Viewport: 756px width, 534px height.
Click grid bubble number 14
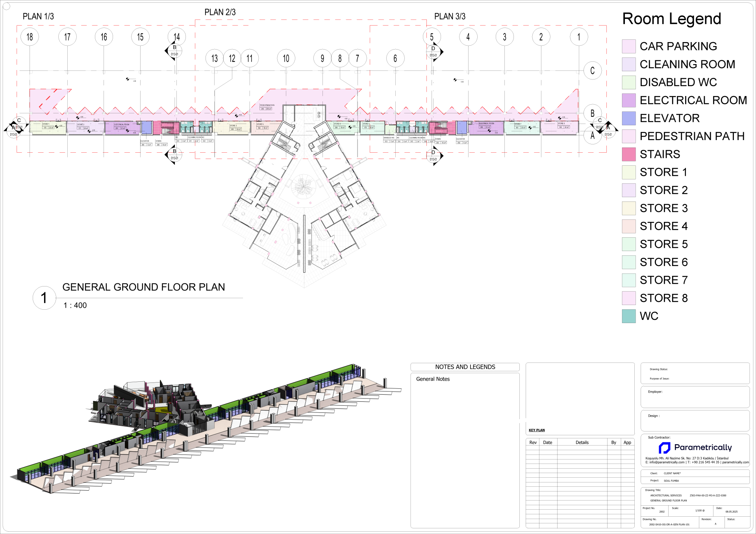click(x=177, y=37)
